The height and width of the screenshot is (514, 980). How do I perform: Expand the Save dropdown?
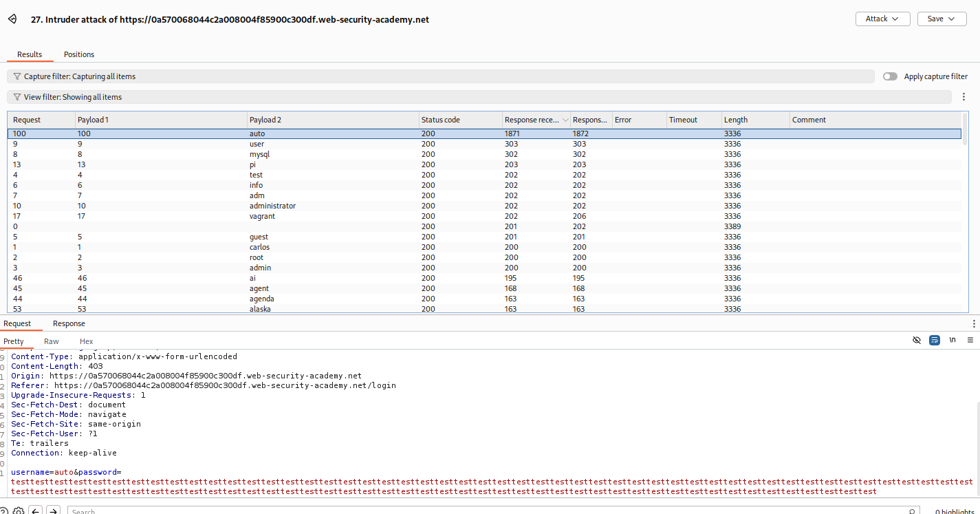pos(941,19)
